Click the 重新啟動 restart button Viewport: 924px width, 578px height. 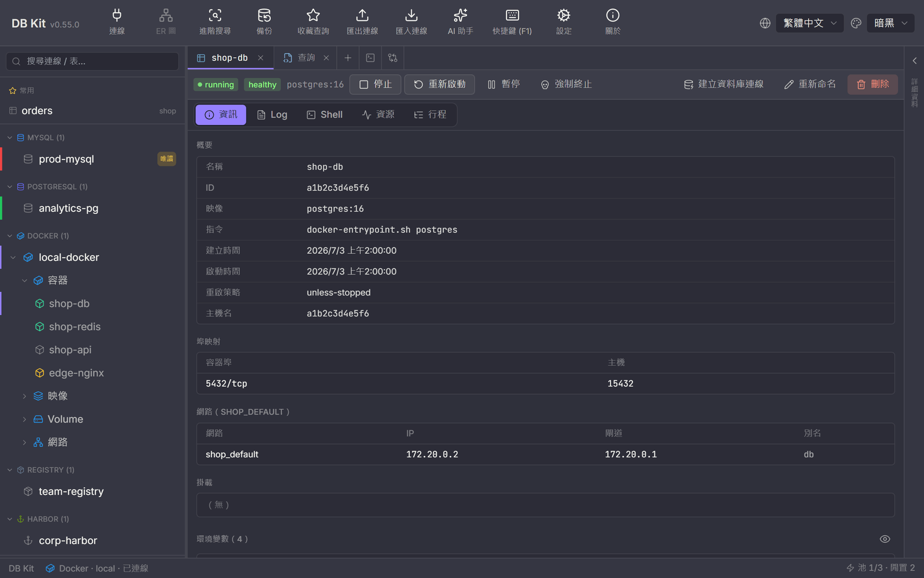(x=439, y=84)
